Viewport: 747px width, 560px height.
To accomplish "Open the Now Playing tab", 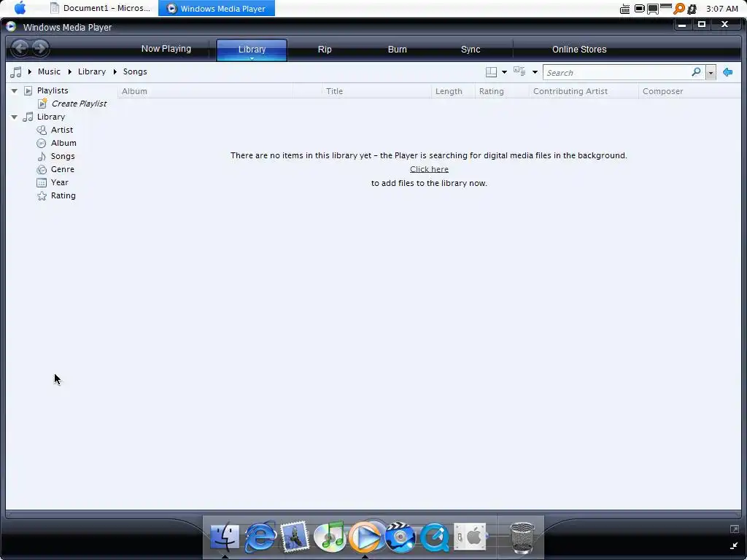I will coord(166,49).
